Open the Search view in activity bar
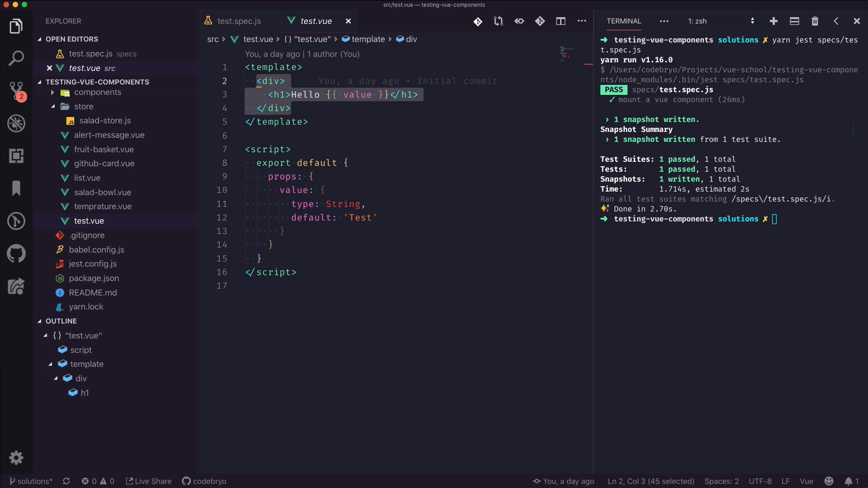This screenshot has height=488, width=868. coord(16,58)
